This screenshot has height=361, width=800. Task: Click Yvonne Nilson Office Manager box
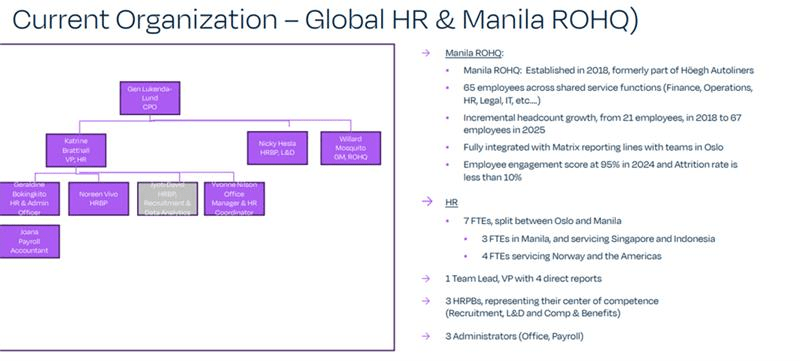click(x=234, y=199)
